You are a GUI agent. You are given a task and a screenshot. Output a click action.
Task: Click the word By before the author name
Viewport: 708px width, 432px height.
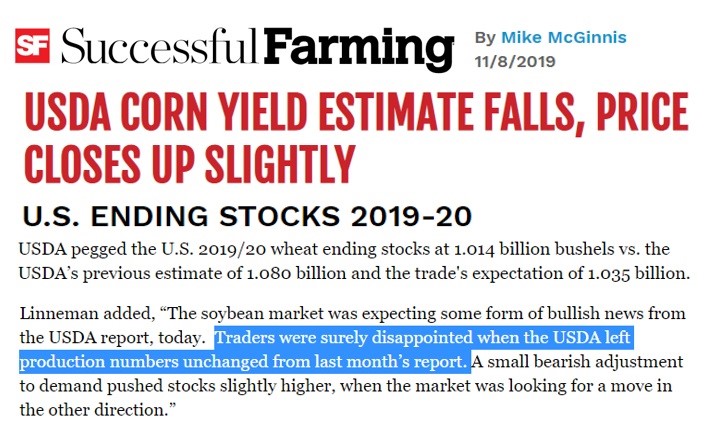pos(485,37)
